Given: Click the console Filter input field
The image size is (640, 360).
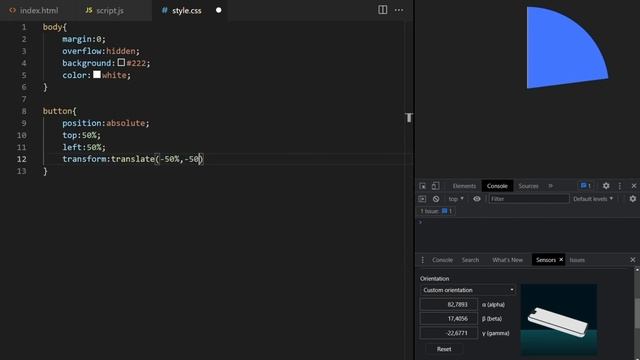Looking at the screenshot, I should click(x=529, y=199).
